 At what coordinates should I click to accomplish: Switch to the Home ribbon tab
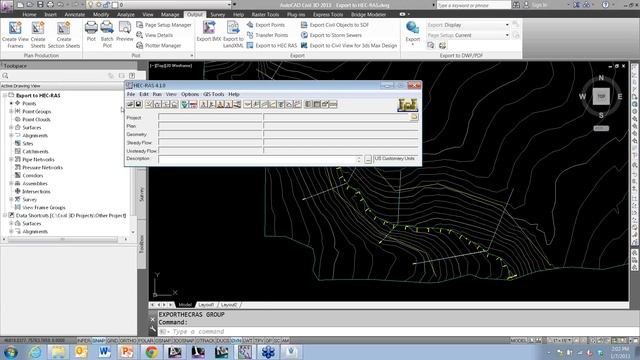tap(29, 14)
